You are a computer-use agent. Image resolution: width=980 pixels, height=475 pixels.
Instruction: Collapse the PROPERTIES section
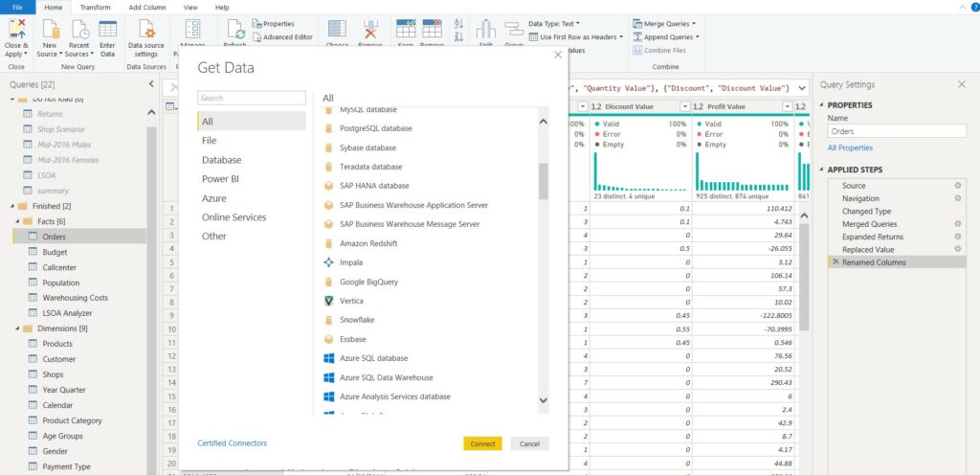pyautogui.click(x=822, y=105)
